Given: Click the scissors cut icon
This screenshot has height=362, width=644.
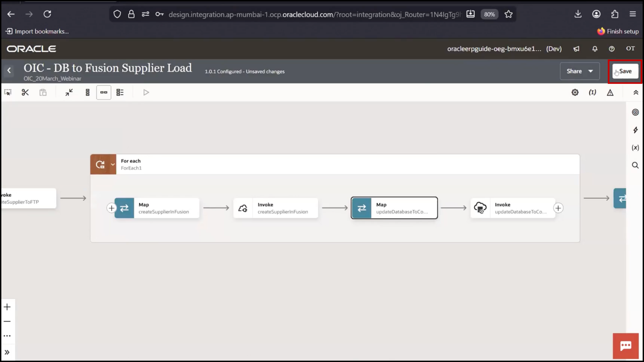Looking at the screenshot, I should 25,92.
